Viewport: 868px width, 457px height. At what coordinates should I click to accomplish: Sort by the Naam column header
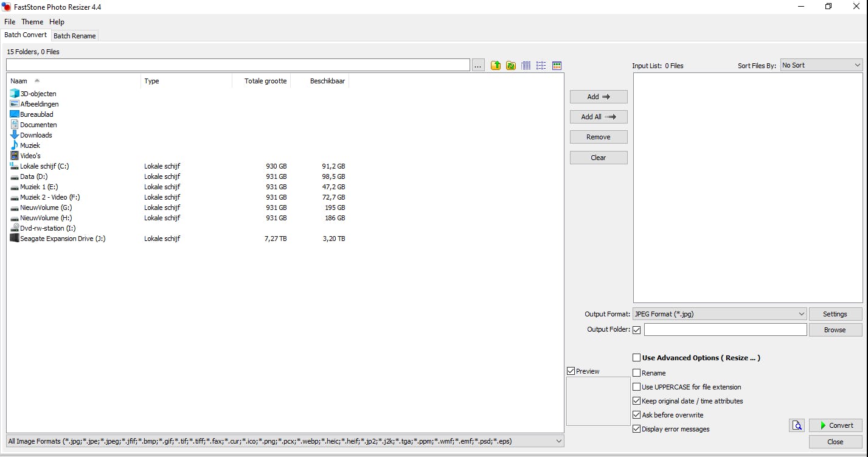click(x=74, y=81)
